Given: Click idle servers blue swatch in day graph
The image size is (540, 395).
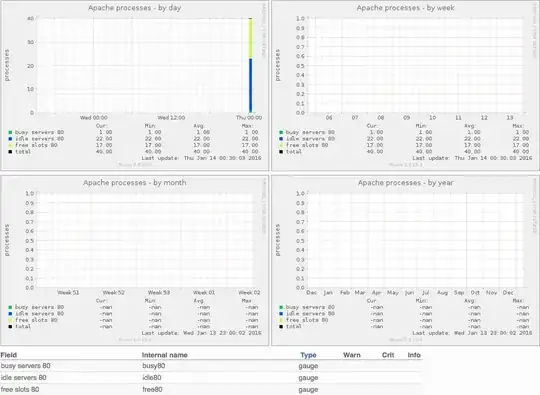Looking at the screenshot, I should tap(10, 139).
